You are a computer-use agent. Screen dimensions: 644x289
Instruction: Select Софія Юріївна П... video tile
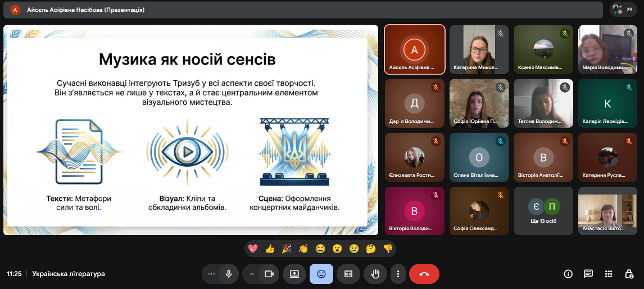pyautogui.click(x=479, y=103)
